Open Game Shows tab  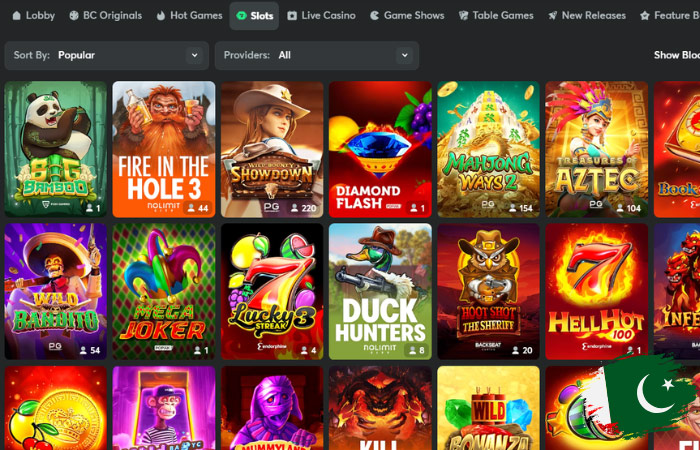coord(407,16)
